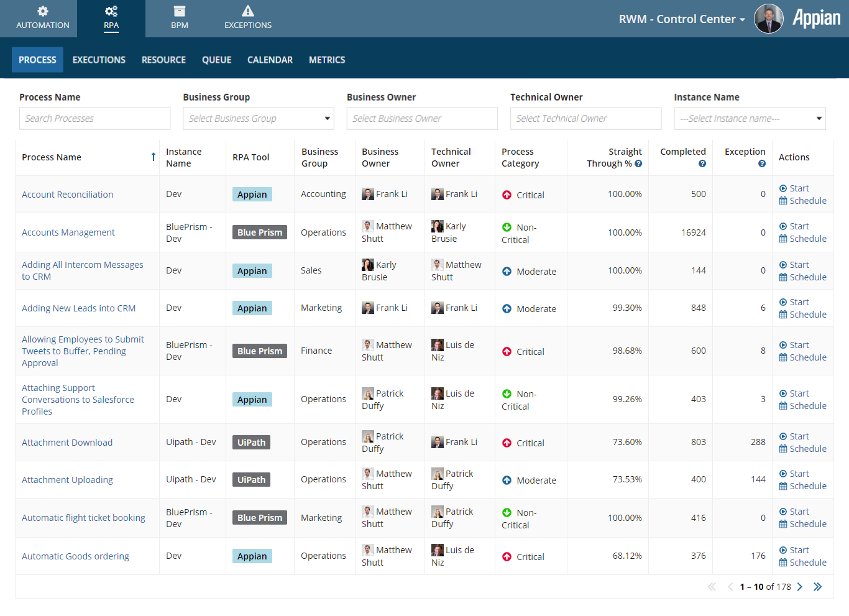Open Attaching Support Conversations to Salesforce link
Image resolution: width=849 pixels, height=616 pixels.
pyautogui.click(x=78, y=400)
